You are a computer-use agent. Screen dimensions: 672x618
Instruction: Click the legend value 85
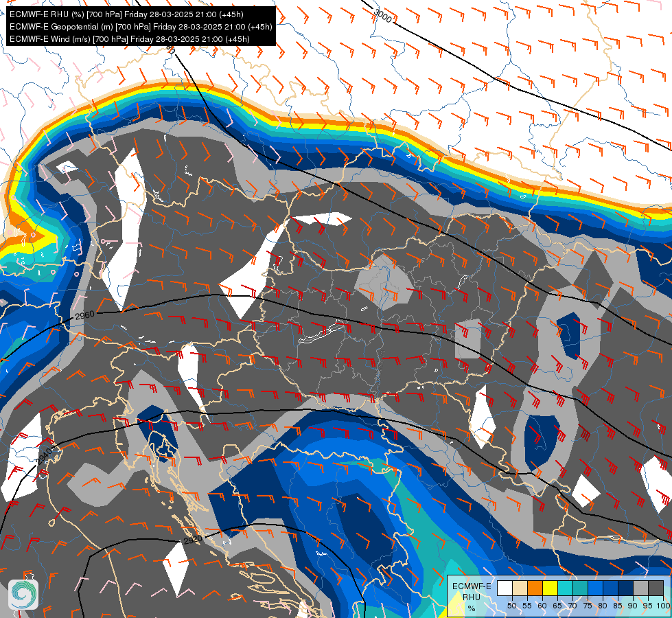618,606
